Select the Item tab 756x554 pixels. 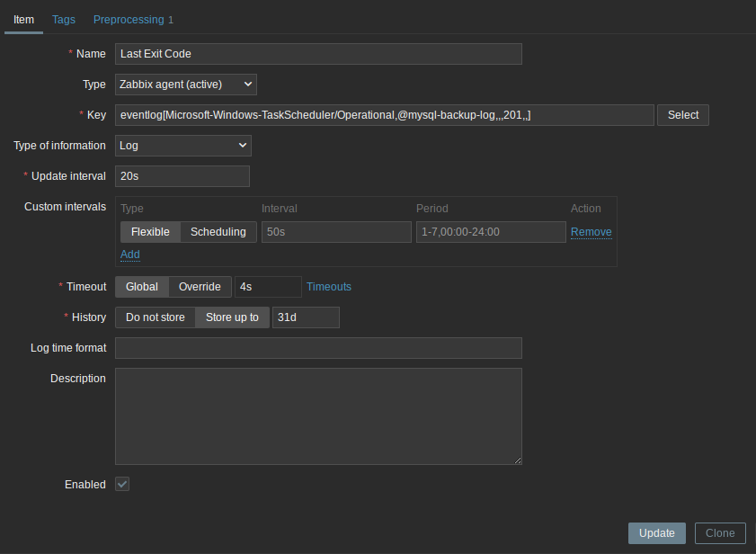coord(23,19)
